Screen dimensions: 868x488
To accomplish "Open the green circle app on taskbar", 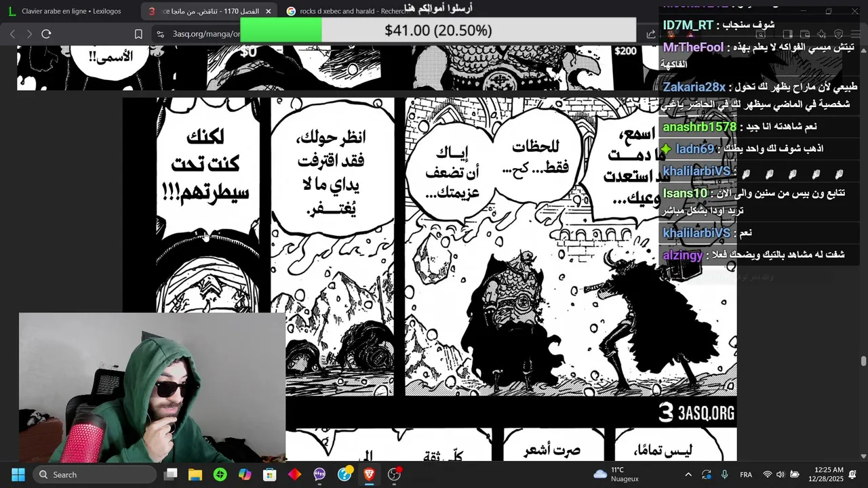I will tap(220, 474).
